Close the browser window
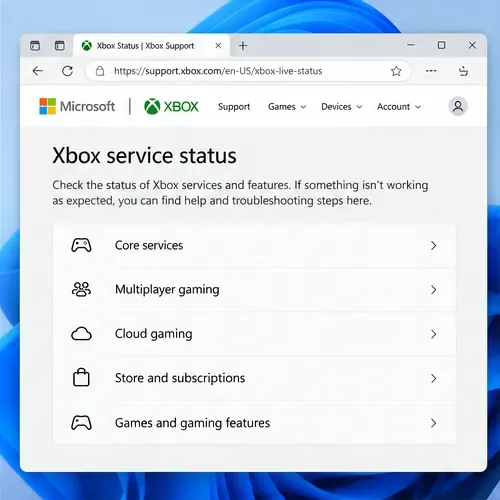 472,45
